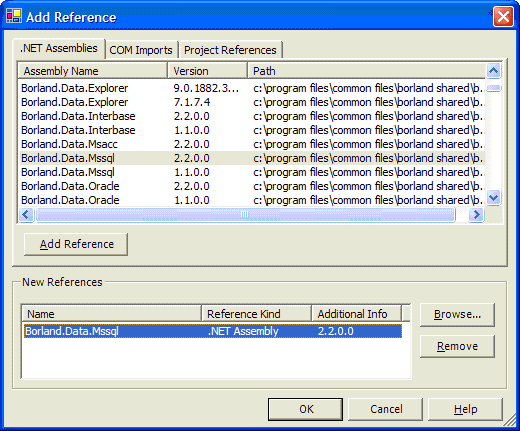Select Borland.Data.Interbase version 1.1.0.0 row

[x=252, y=130]
